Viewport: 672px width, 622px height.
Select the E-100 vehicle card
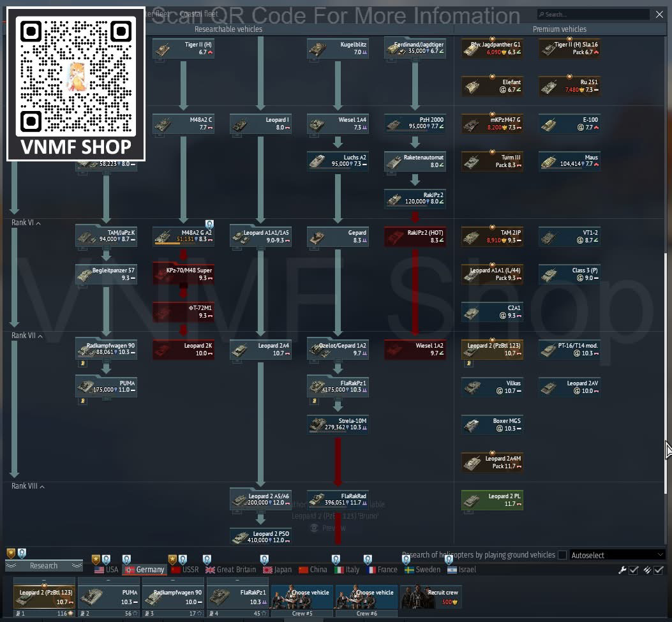coord(569,124)
